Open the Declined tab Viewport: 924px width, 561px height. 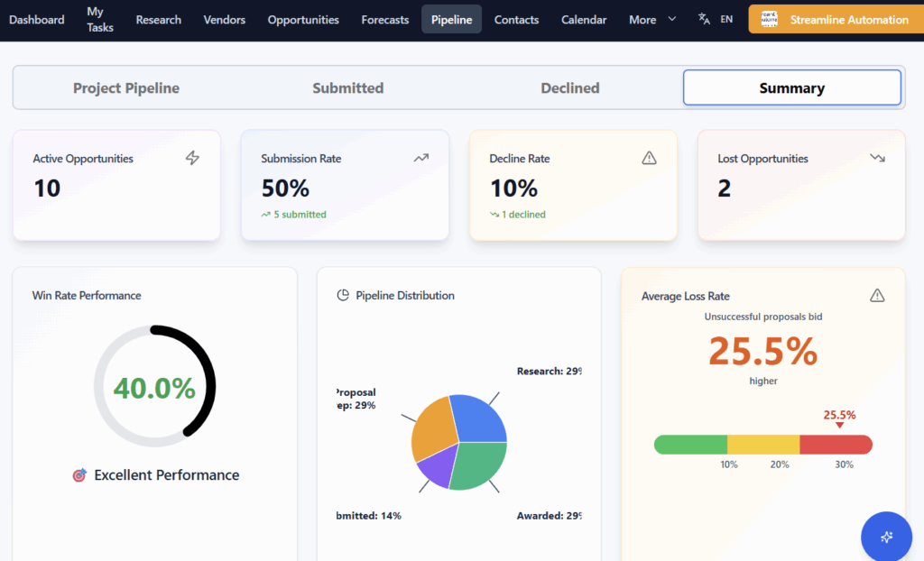[x=570, y=87]
